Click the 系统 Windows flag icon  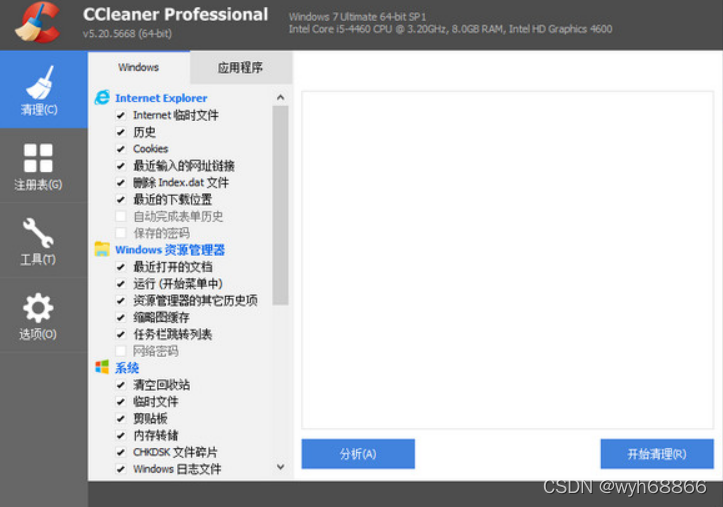coord(102,367)
